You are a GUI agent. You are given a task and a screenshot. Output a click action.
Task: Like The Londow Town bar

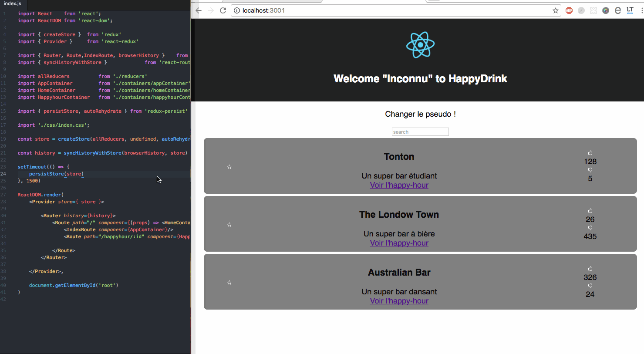(x=590, y=211)
